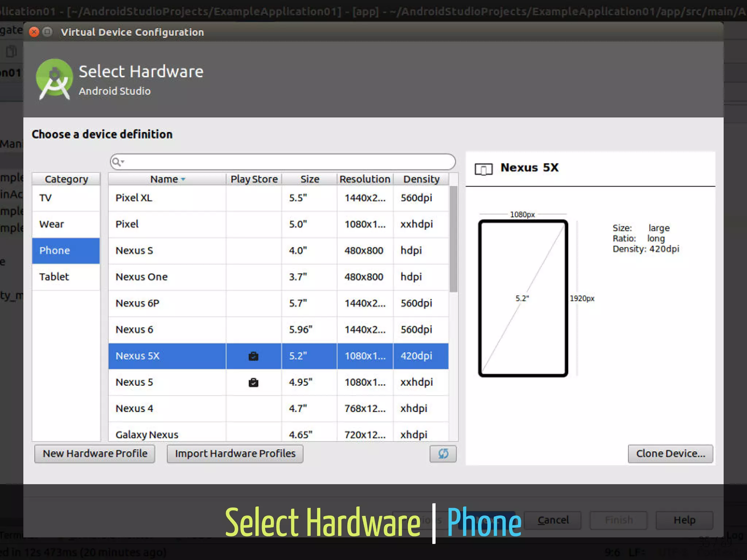Sort by Play Store column header
This screenshot has height=560, width=747.
coord(254,179)
